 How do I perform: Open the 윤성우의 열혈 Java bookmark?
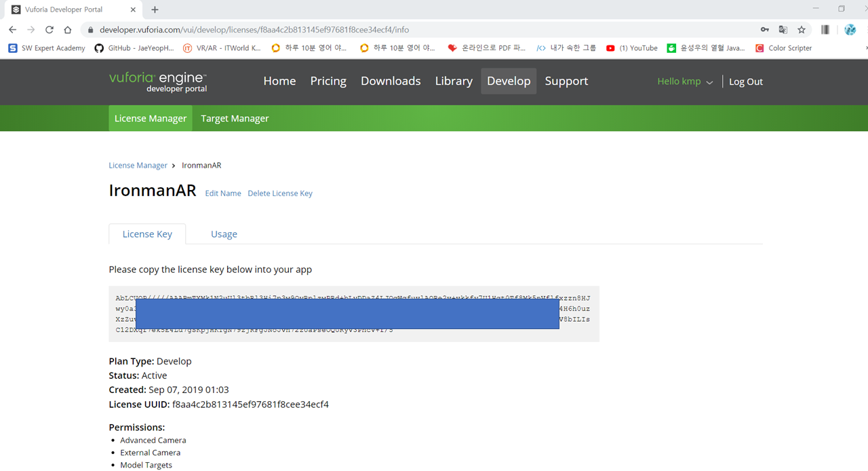pyautogui.click(x=705, y=48)
